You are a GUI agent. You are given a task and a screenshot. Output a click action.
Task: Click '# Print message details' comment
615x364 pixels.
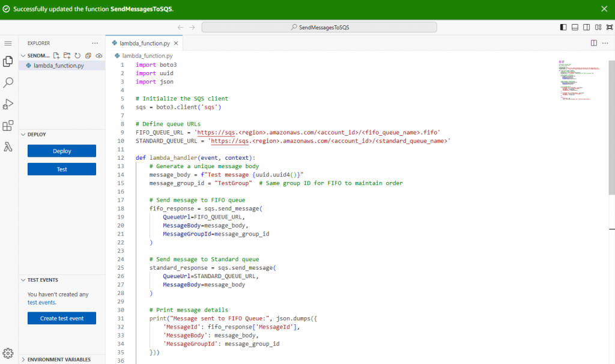click(189, 310)
